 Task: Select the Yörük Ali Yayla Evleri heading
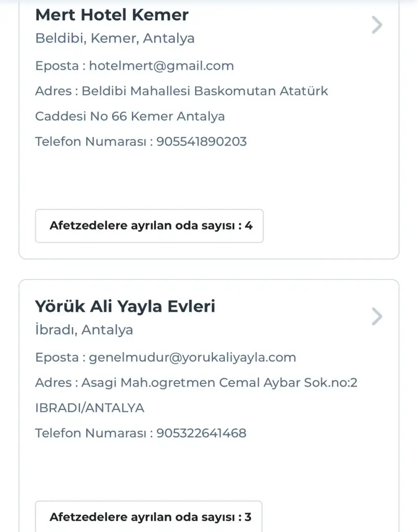click(x=125, y=307)
